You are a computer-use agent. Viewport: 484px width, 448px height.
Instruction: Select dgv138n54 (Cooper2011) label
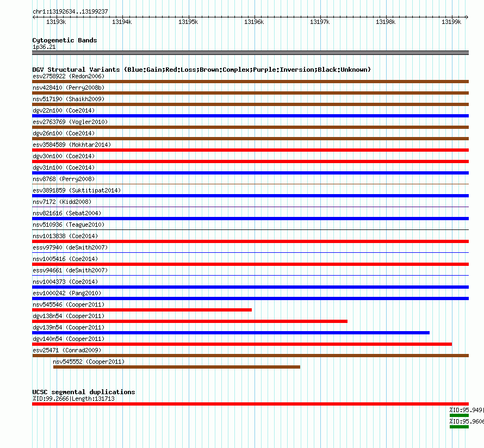coord(69,316)
